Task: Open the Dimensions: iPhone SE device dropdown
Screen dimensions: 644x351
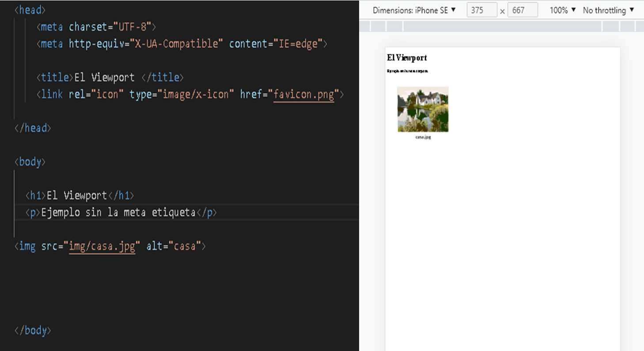Action: coord(414,10)
